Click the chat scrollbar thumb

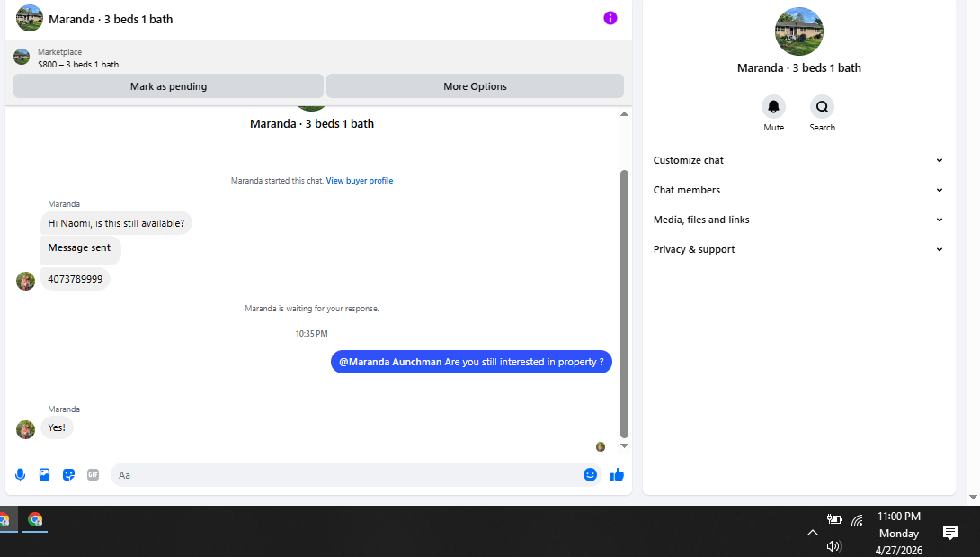coord(624,304)
